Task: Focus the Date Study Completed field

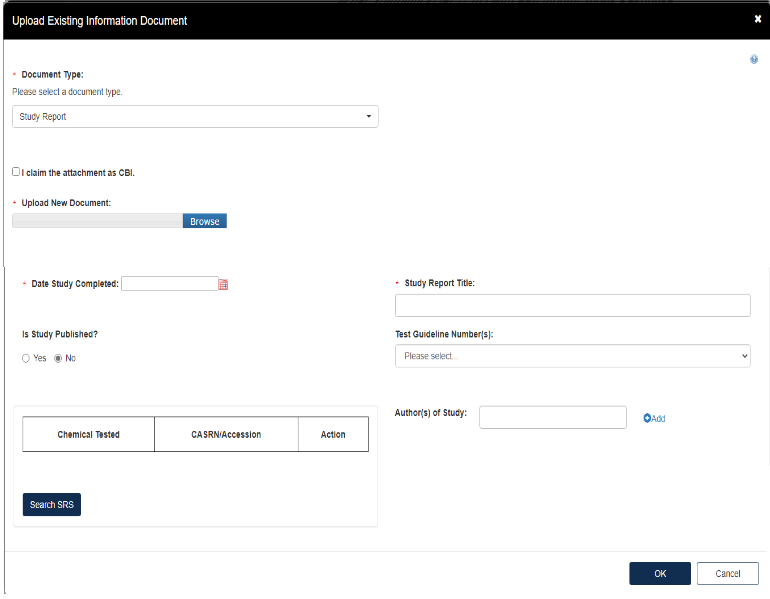Action: 169,284
